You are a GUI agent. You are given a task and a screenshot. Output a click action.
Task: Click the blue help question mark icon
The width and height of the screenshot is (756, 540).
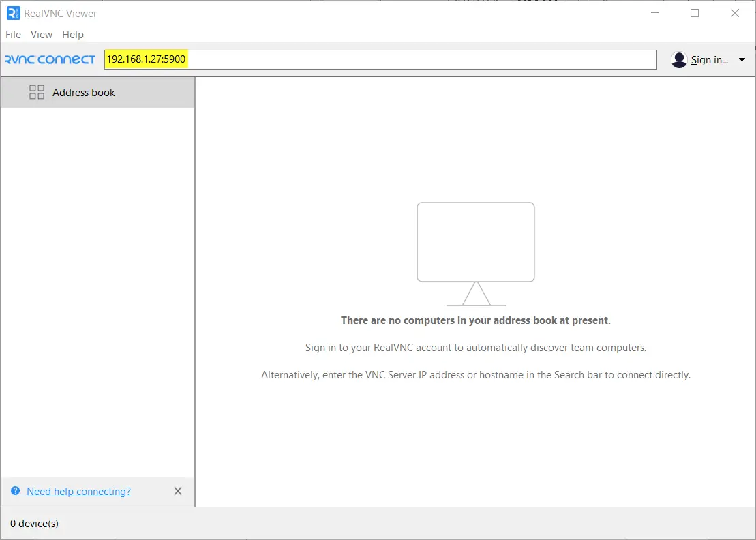point(16,491)
